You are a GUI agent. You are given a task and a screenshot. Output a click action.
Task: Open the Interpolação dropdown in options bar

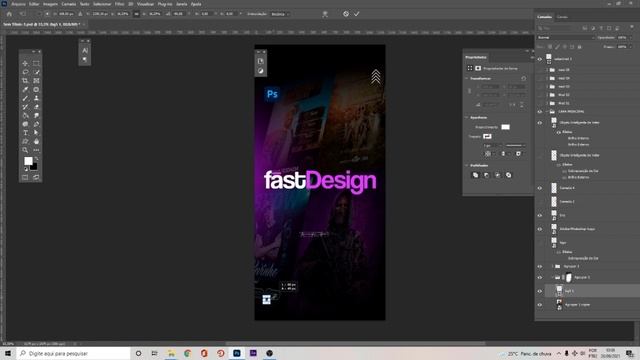280,14
